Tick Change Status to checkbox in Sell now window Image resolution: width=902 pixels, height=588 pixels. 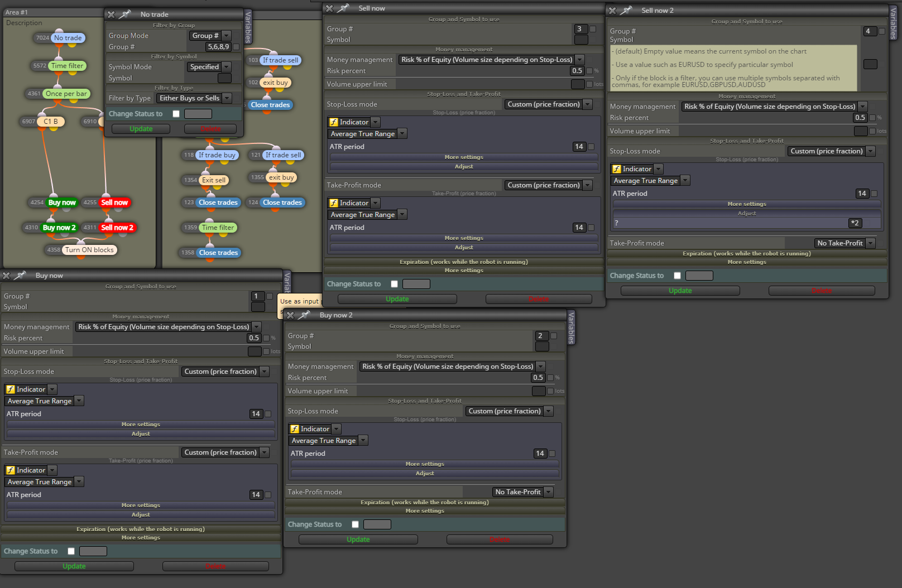point(395,284)
